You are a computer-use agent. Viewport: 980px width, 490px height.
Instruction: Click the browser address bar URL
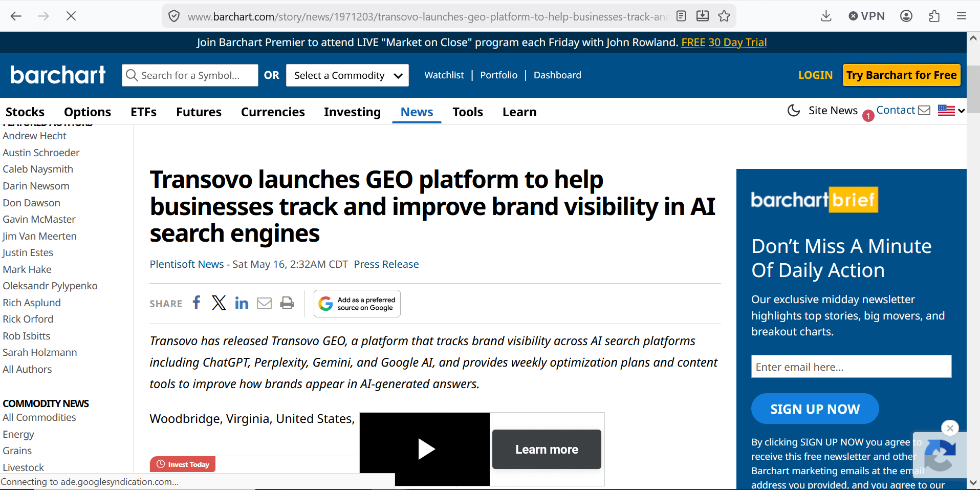[427, 17]
